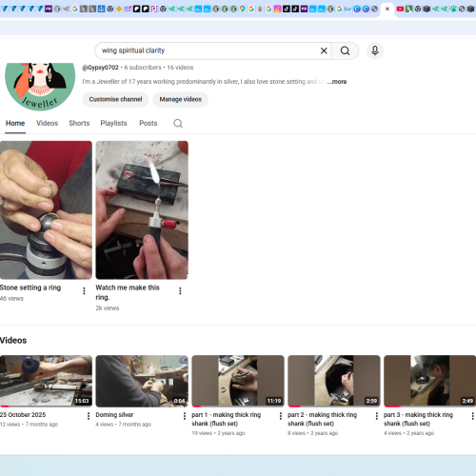Open the Playlists tab
This screenshot has width=476, height=476.
click(113, 123)
